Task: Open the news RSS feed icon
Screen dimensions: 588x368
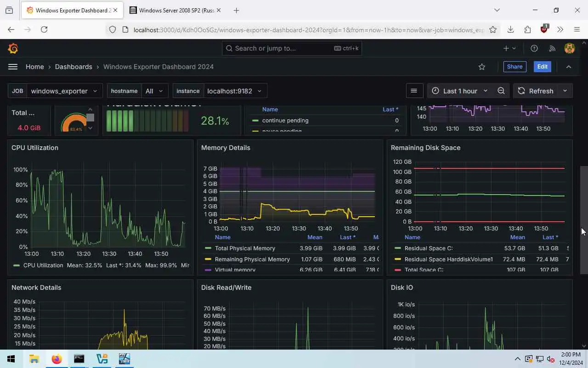Action: [552, 48]
